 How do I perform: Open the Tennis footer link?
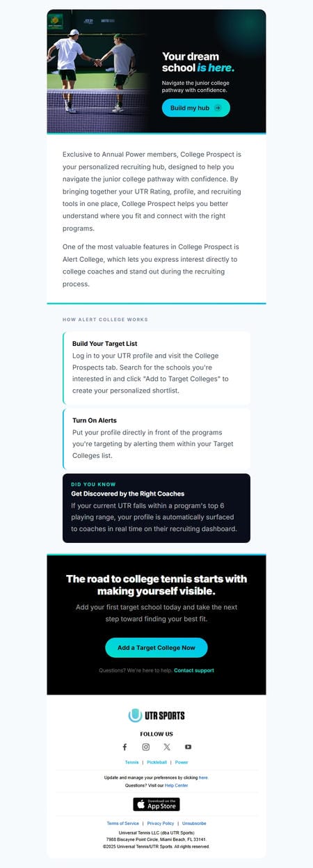131,762
